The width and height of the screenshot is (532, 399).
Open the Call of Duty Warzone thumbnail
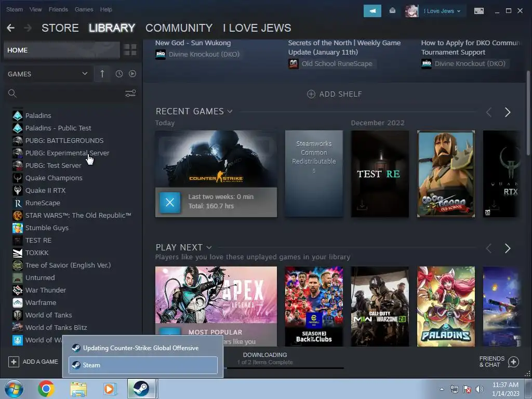click(x=380, y=307)
